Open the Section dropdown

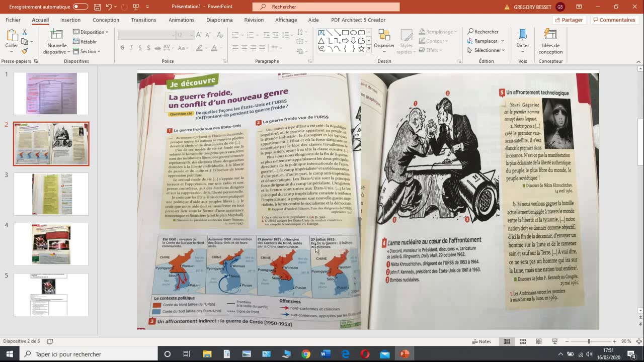click(87, 51)
